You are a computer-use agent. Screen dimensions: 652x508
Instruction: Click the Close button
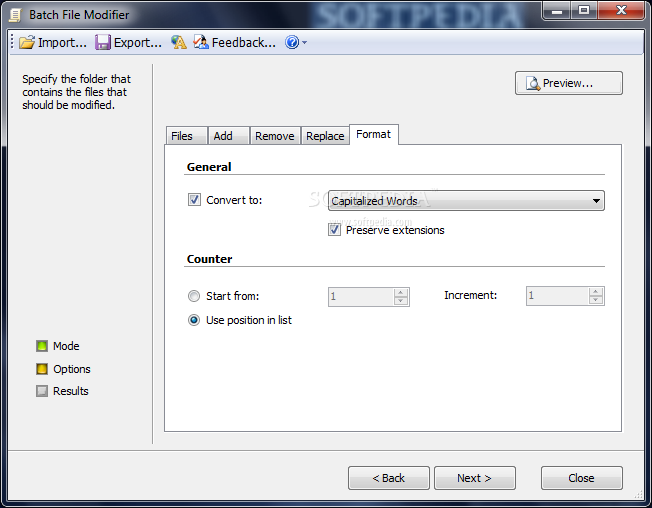pos(582,478)
